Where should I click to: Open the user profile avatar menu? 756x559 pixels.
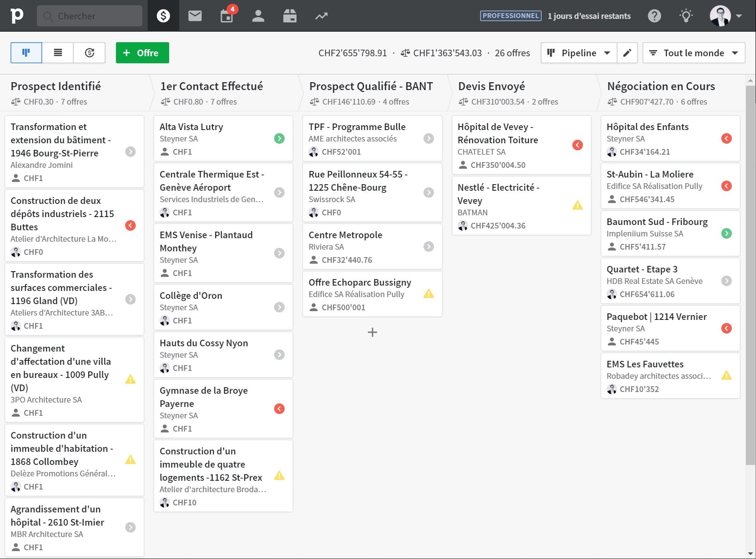(x=726, y=16)
